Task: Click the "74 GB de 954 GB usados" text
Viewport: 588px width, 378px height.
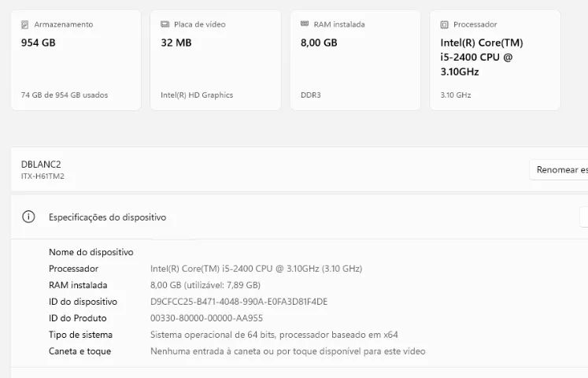Action: [65, 95]
